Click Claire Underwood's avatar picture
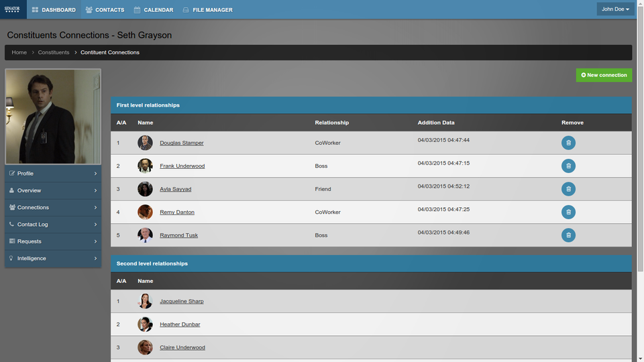 pos(145,347)
